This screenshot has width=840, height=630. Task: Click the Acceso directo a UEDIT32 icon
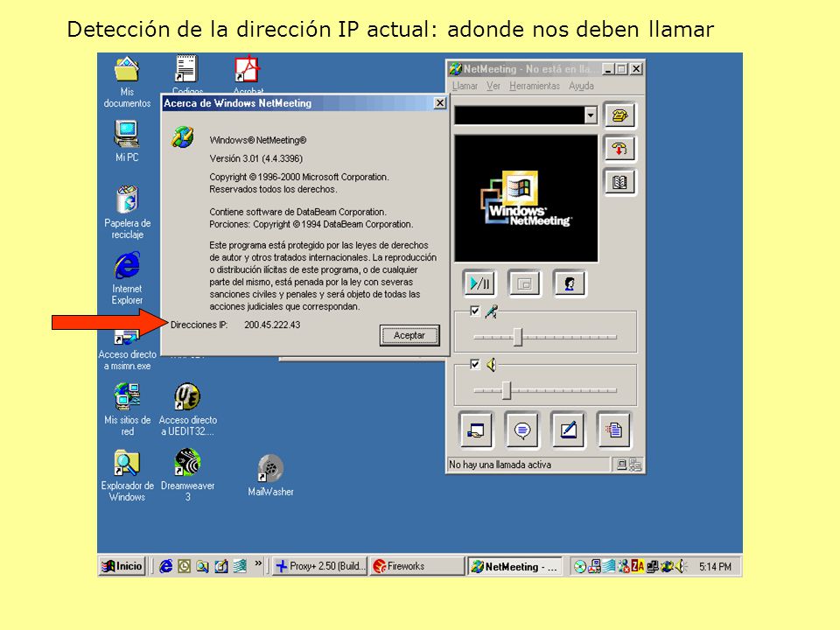[187, 409]
